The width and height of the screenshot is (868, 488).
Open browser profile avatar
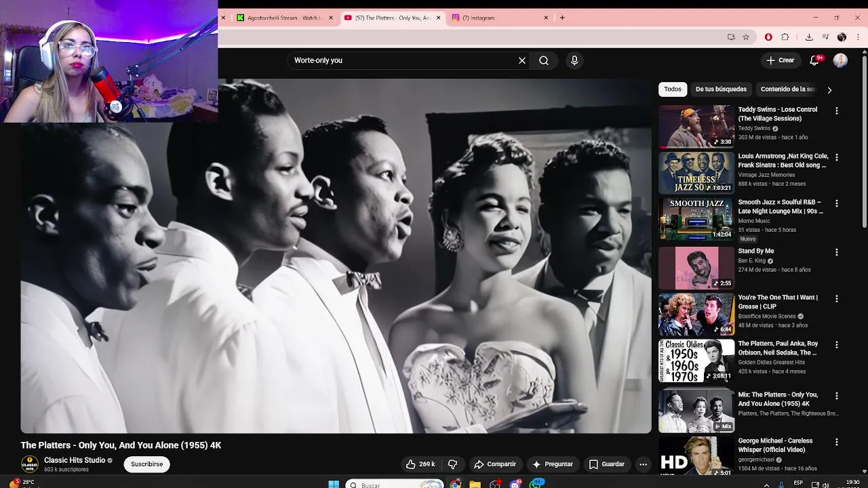[x=842, y=37]
